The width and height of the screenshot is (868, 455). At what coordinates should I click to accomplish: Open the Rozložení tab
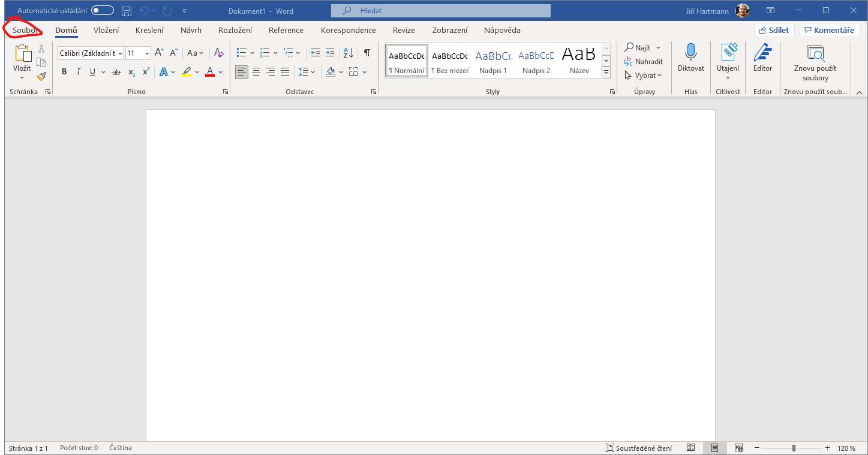point(235,30)
